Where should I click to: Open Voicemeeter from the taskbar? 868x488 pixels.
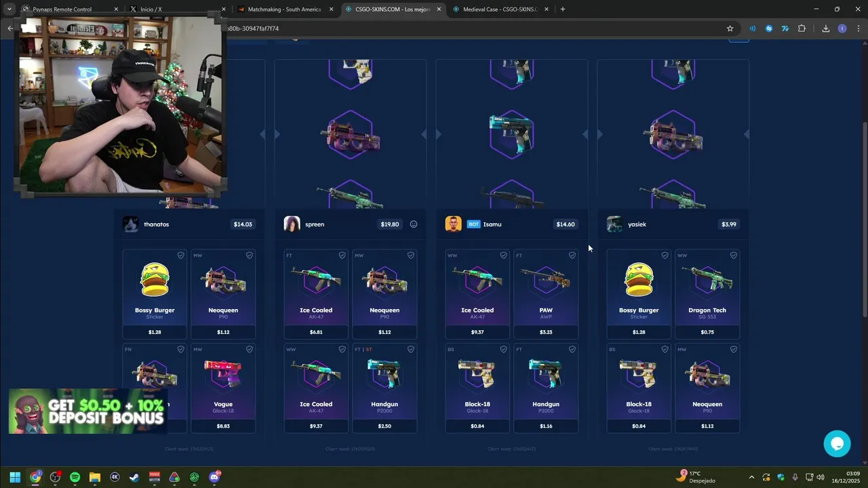click(x=155, y=477)
